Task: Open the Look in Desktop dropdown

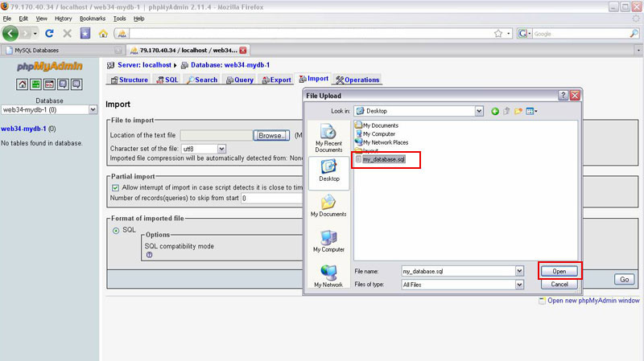Action: 479,111
